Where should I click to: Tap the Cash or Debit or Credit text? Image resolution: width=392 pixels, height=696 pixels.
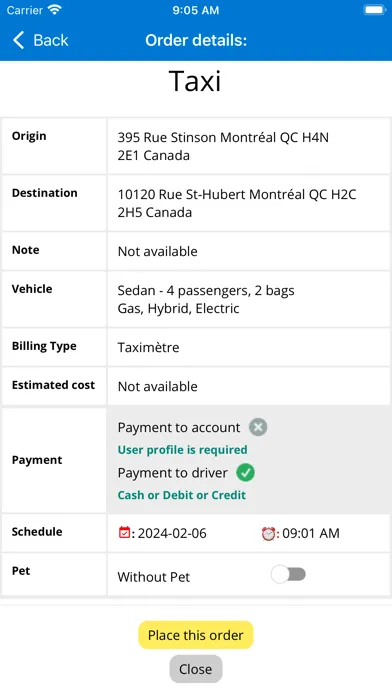182,495
